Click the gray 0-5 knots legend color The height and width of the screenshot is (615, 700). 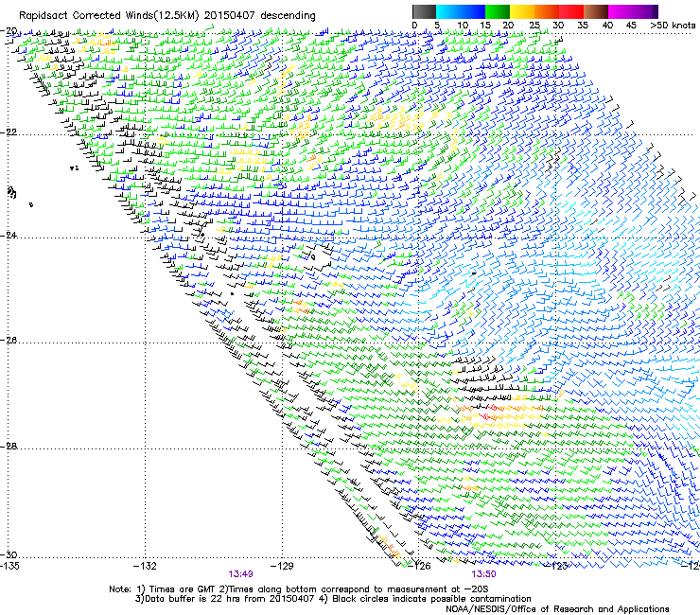pos(424,11)
